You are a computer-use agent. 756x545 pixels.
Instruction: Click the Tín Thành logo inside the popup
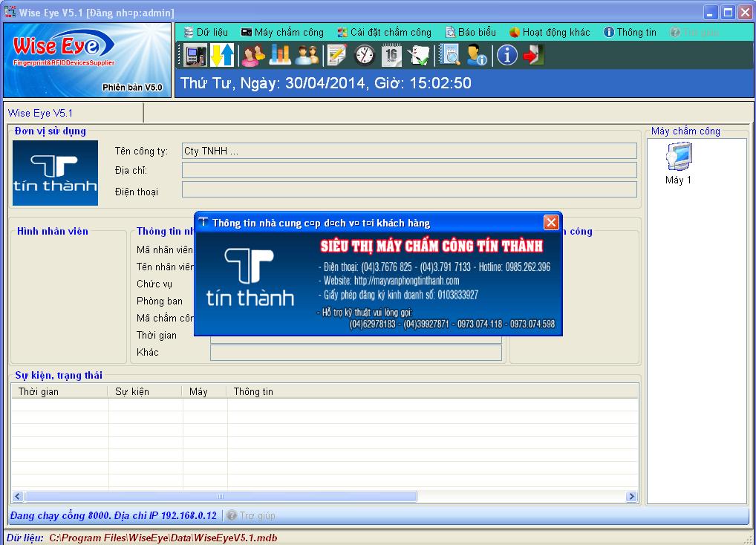250,277
